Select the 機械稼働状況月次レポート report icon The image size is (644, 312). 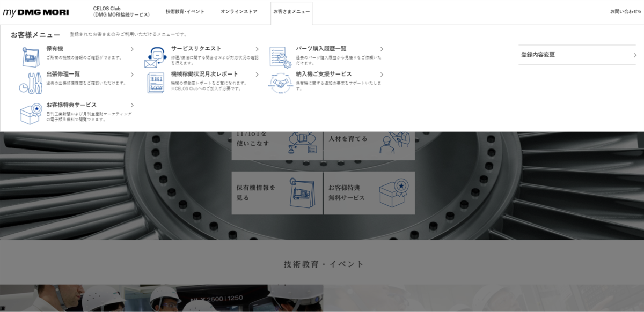(x=155, y=81)
